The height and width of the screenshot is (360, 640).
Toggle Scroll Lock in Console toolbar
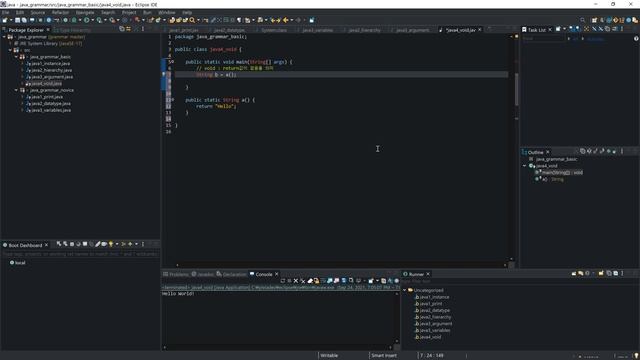pos(316,281)
